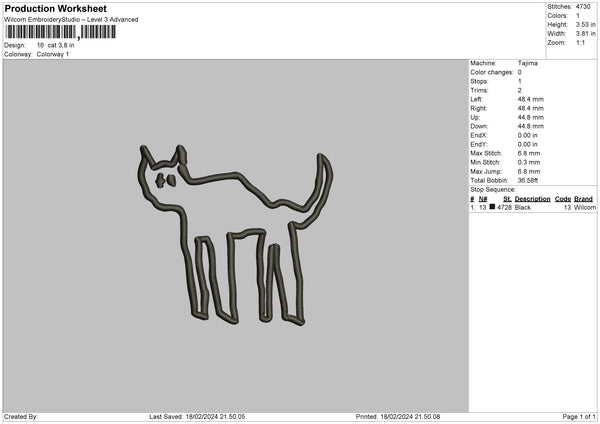
Task: Click the 'Black' thread description
Action: pyautogui.click(x=523, y=207)
